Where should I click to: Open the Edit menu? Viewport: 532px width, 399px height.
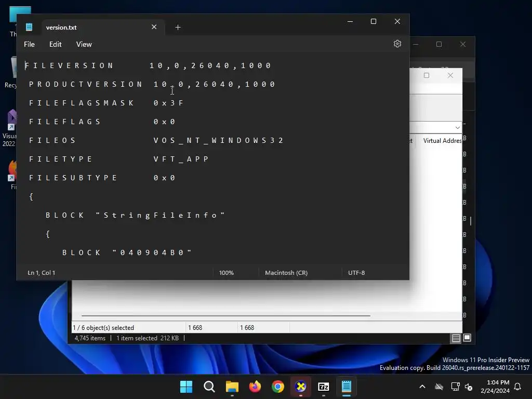(x=55, y=45)
